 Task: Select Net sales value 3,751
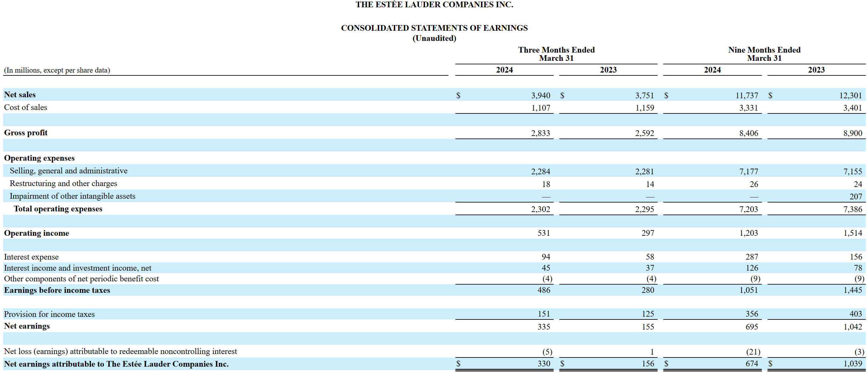pos(645,96)
